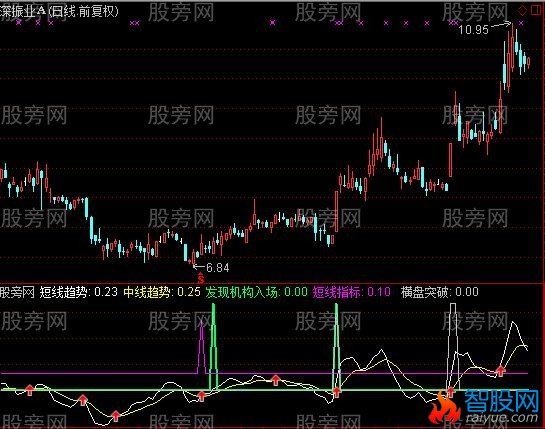This screenshot has width=545, height=429.
Task: Click the red S signal marker below 6.84
Action: [201, 278]
